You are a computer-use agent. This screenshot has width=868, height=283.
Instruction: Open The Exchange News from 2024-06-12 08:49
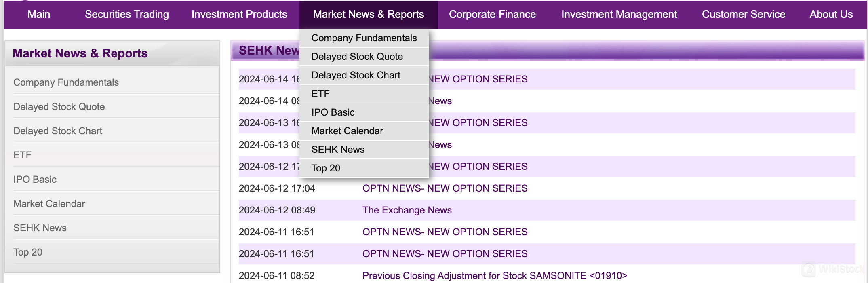tap(407, 210)
